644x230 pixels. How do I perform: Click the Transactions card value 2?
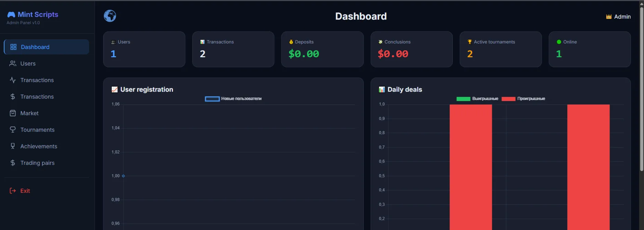(x=203, y=54)
